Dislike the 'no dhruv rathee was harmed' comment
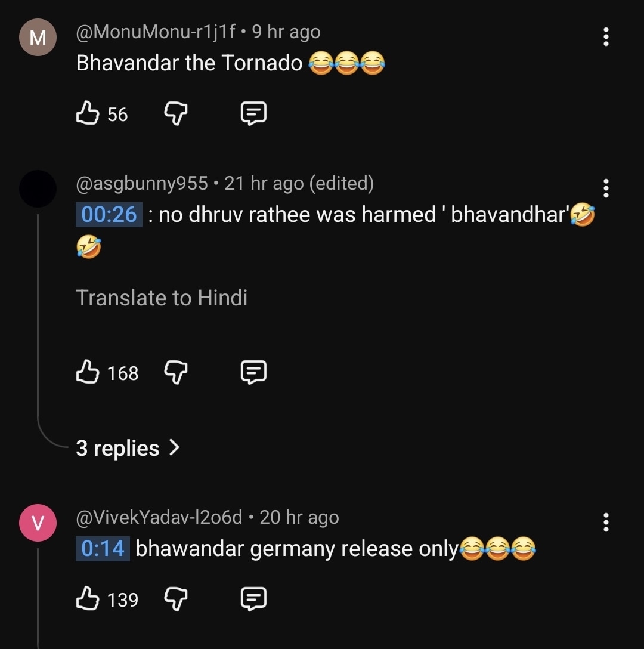644x649 pixels. 176,372
